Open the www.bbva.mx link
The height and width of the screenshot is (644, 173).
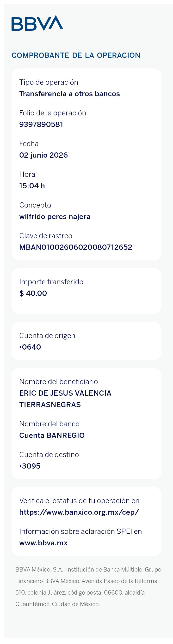coord(43,543)
